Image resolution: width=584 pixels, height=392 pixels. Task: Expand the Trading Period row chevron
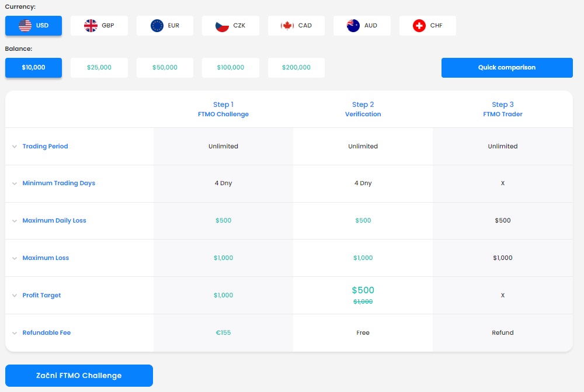15,147
